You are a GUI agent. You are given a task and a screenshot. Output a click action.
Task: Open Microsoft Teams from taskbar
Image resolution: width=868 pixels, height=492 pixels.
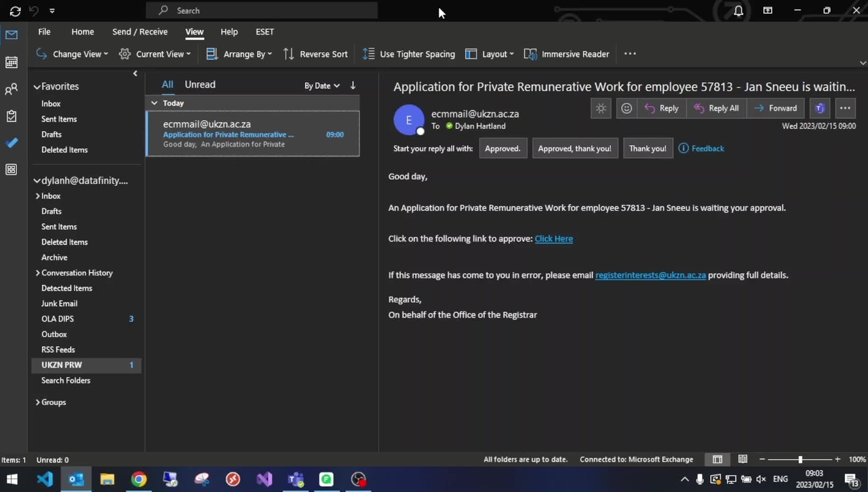296,479
